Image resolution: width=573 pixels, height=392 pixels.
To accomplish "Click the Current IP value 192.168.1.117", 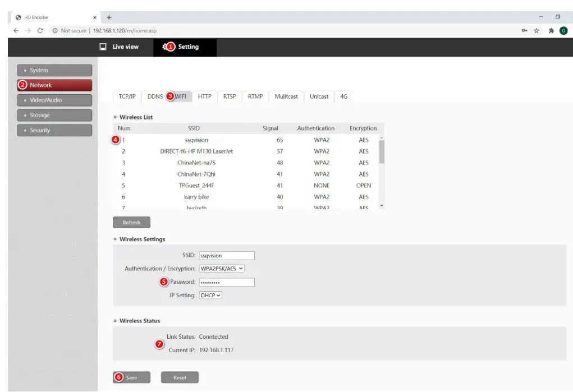I will (x=216, y=350).
